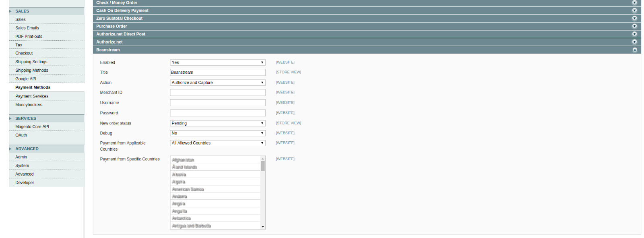Select Antigua and Barbuda in country list
Viewport: 644px width, 238px height.
[215, 226]
